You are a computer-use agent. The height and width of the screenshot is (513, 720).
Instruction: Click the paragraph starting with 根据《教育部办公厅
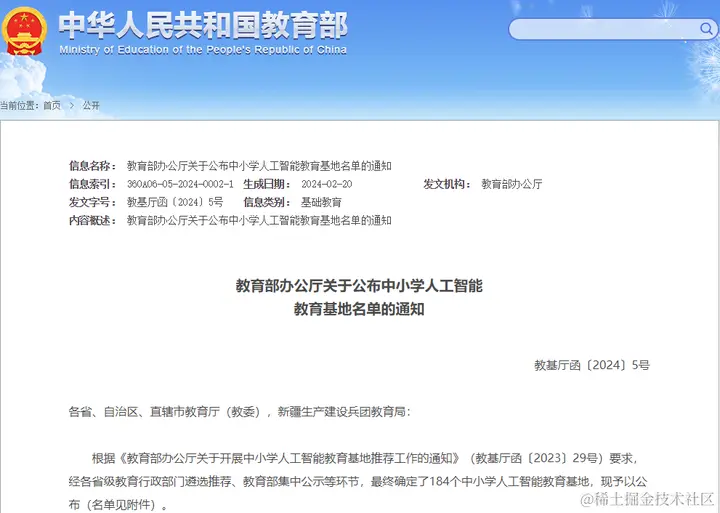pyautogui.click(x=358, y=481)
